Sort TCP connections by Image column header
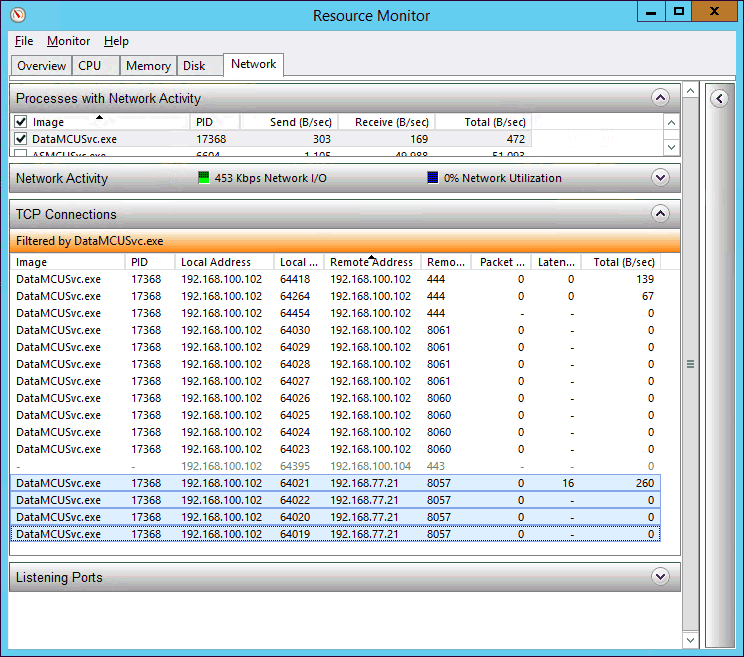Image resolution: width=744 pixels, height=657 pixels. click(68, 262)
